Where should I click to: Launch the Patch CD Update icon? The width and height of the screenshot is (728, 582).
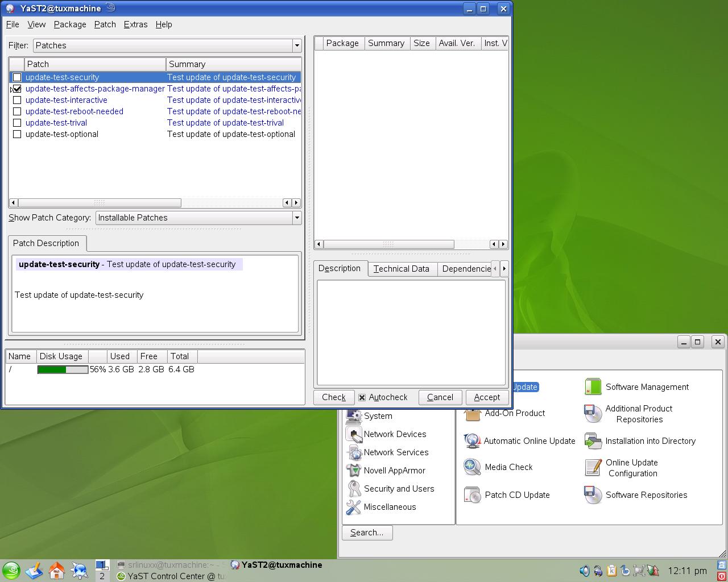pos(472,495)
